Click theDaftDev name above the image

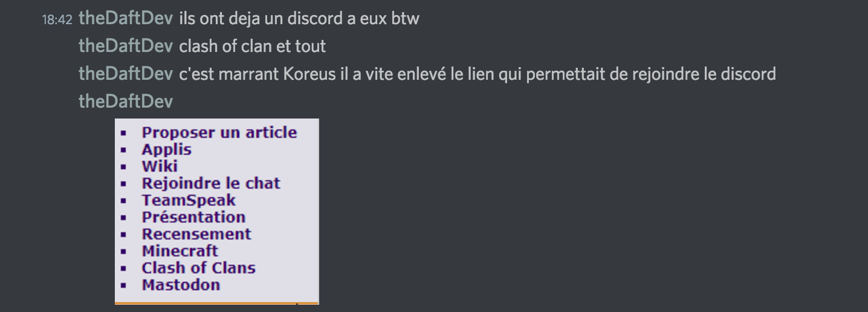(x=126, y=102)
